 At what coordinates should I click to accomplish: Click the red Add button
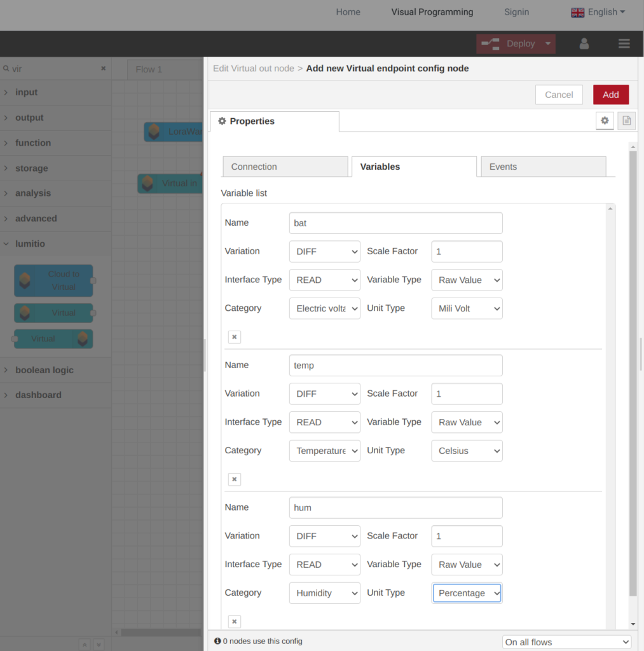coord(611,95)
